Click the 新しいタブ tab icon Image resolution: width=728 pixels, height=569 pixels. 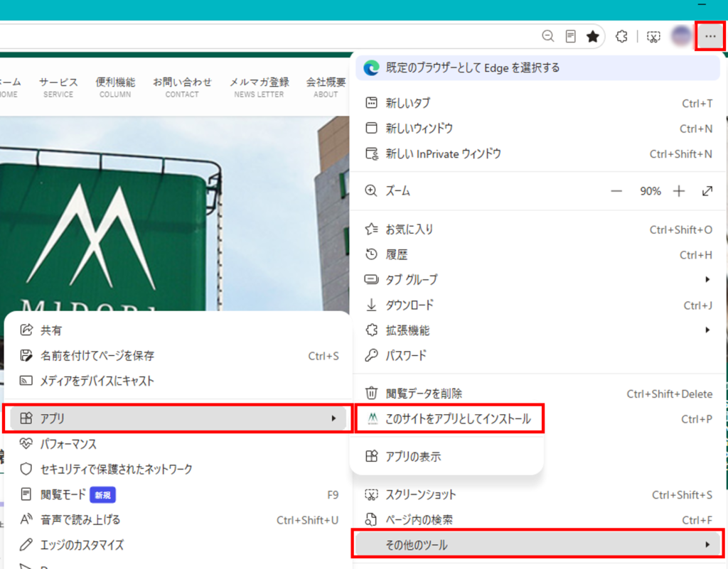pos(371,103)
